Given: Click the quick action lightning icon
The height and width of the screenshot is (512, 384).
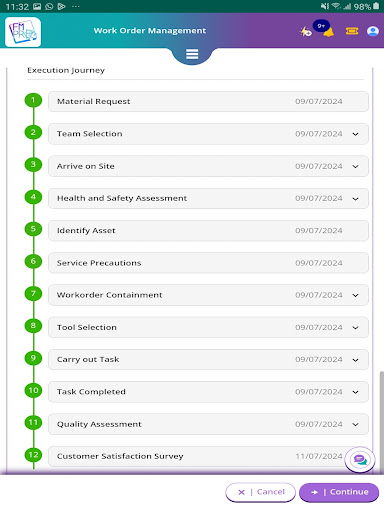Looking at the screenshot, I should pos(306,32).
